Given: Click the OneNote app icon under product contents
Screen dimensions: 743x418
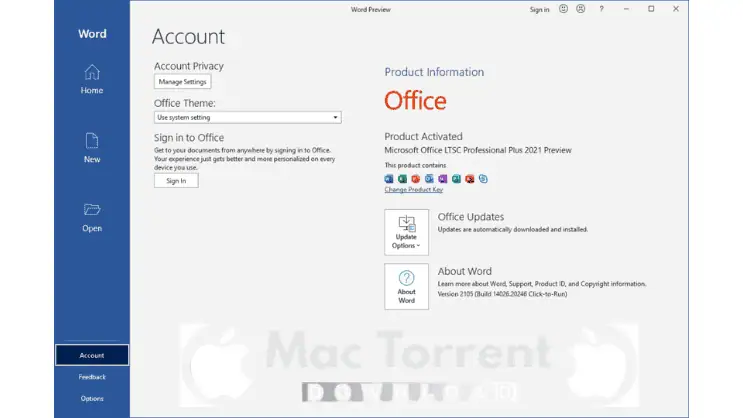Looking at the screenshot, I should [443, 179].
